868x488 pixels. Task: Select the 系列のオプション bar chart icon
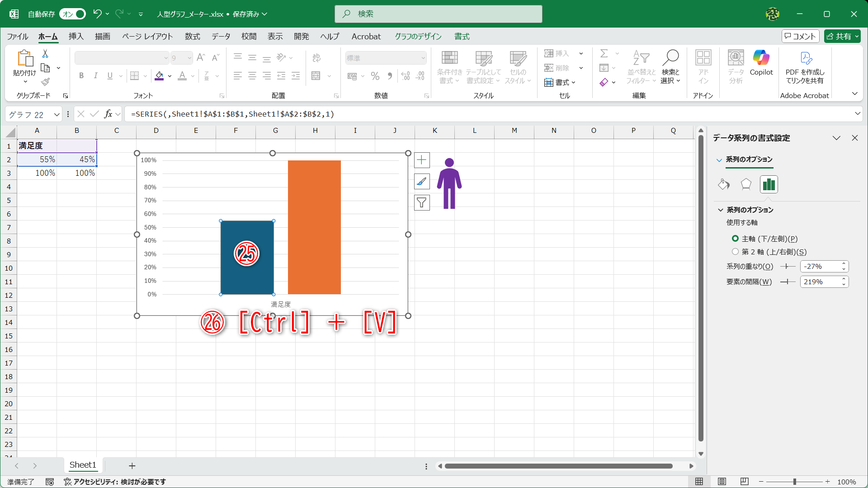point(769,184)
